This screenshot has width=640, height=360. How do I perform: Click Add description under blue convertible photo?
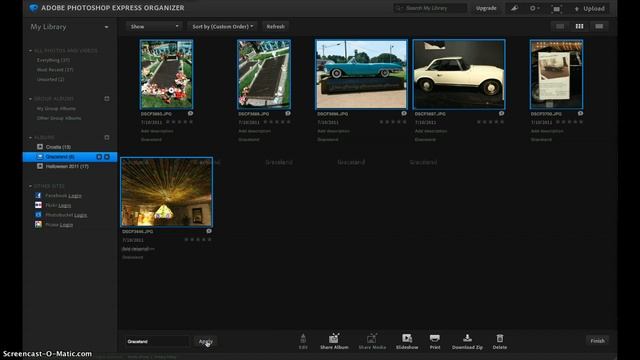point(333,131)
